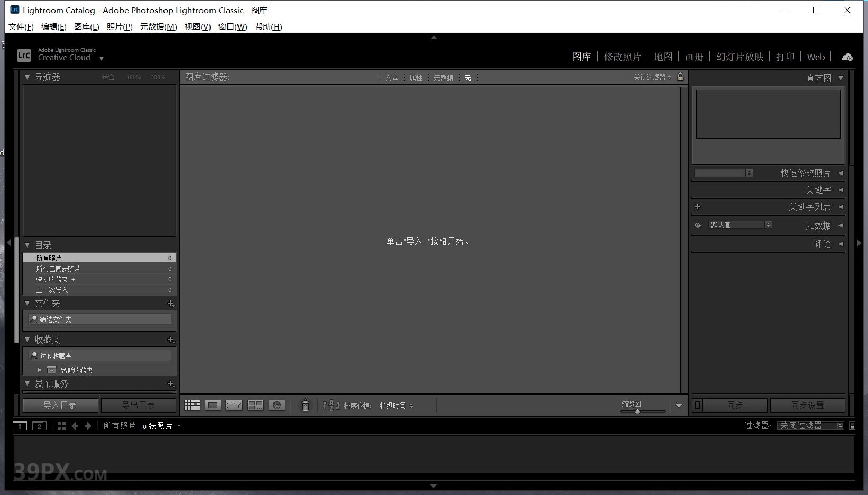Viewport: 868px width, 495px height.
Task: Collapse the 发布服务 panel
Action: 27,383
